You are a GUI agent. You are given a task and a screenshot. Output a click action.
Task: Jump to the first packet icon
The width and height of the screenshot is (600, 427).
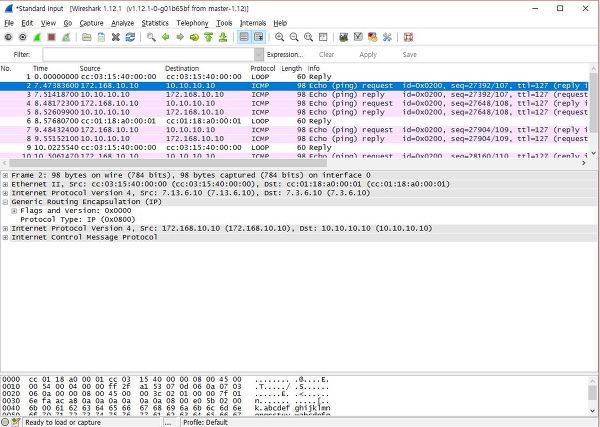(209, 37)
